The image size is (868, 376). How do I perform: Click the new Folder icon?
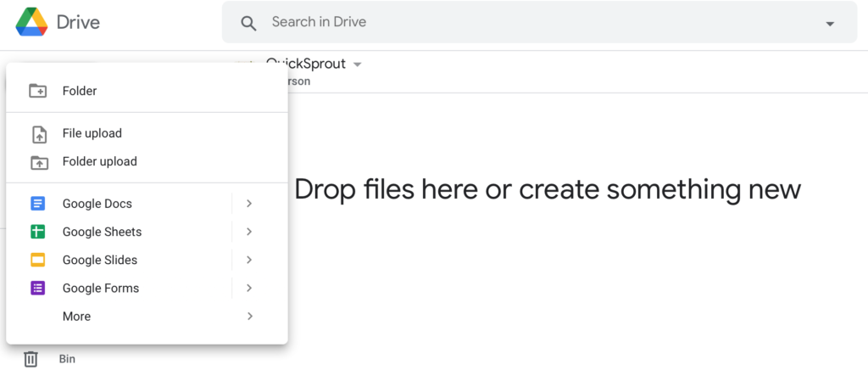(37, 91)
